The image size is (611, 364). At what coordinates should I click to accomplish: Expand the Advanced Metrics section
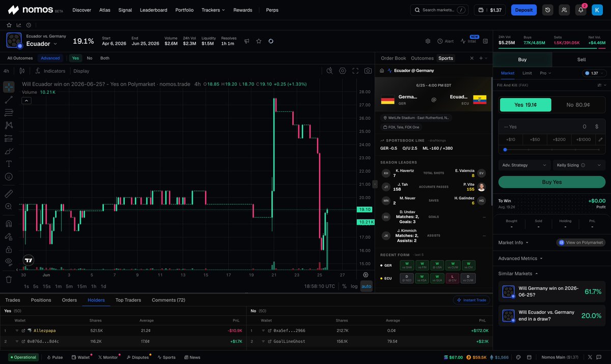[x=520, y=259]
